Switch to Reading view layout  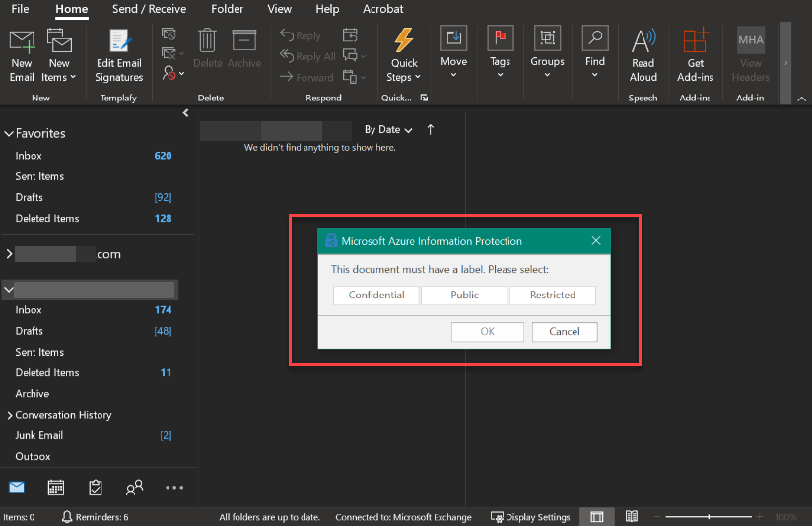pos(632,516)
